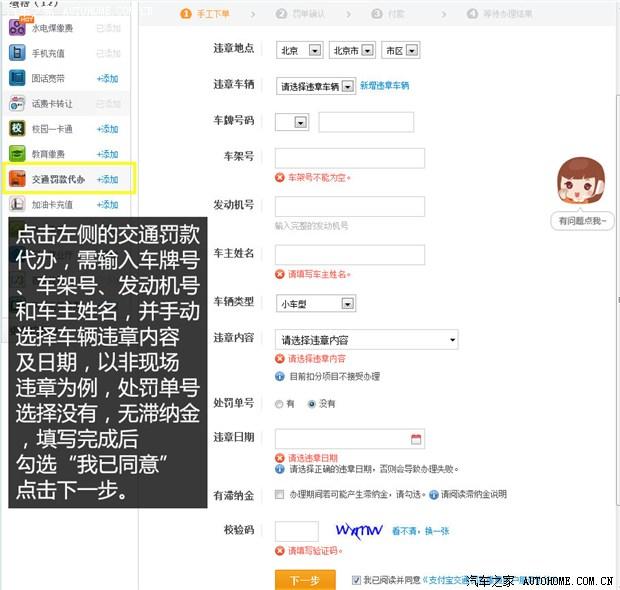This screenshot has height=590, width=620.
Task: Select the 固话宽带 broadband icon
Action: [17, 78]
